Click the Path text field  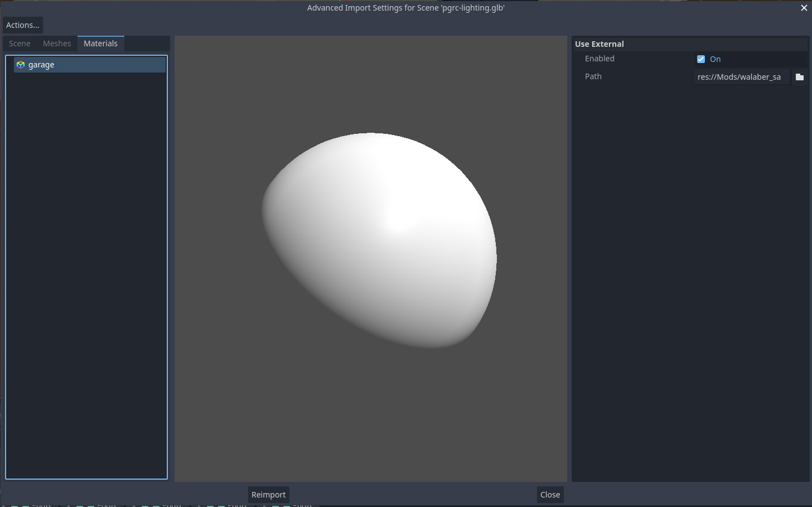[742, 77]
